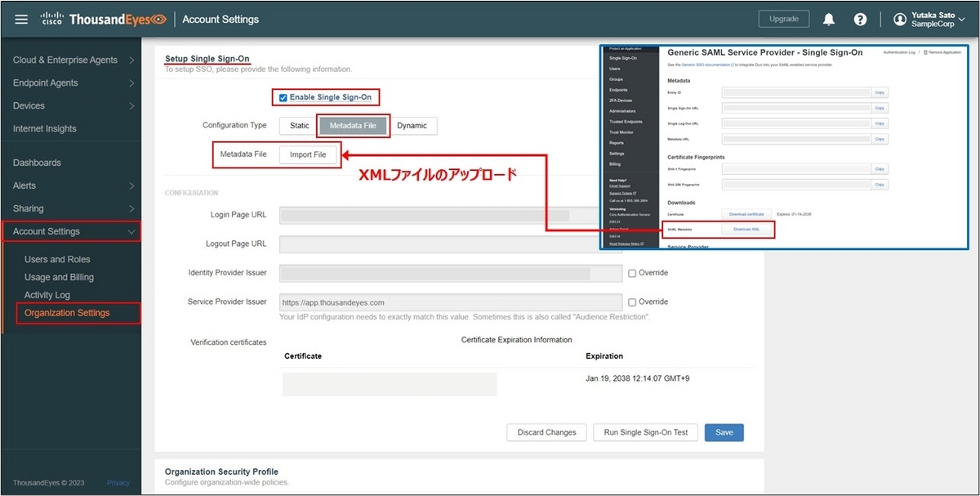Copy the Single Log-Out URL in Duo
Viewport: 980px width, 496px height.
point(880,123)
